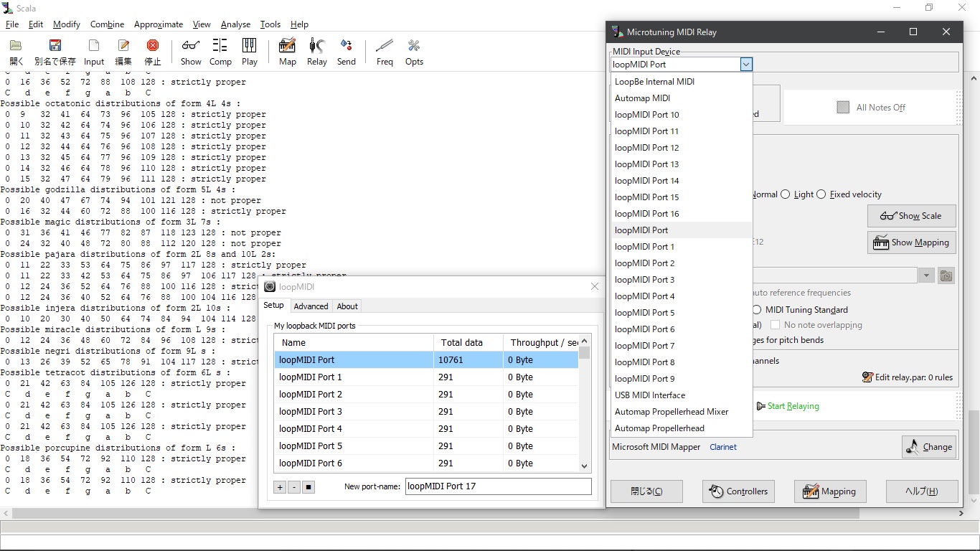Screen dimensions: 980x551
Task: Select loopMIDI Port 3 row in table
Action: click(426, 412)
